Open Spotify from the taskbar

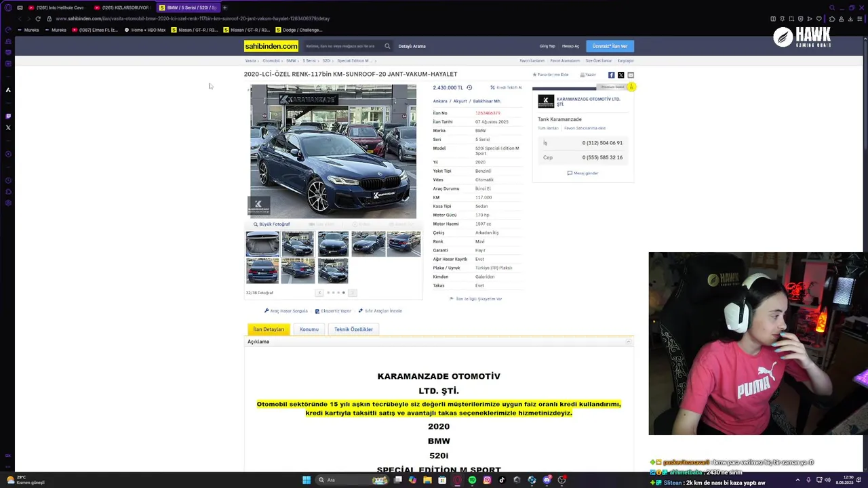point(472,480)
